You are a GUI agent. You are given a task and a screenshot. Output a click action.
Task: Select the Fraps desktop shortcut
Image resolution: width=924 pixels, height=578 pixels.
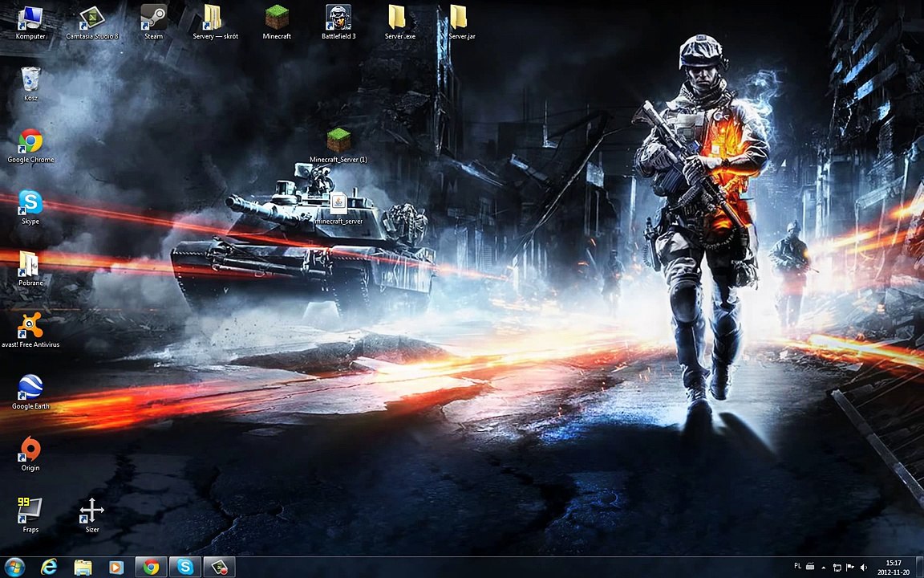click(30, 515)
